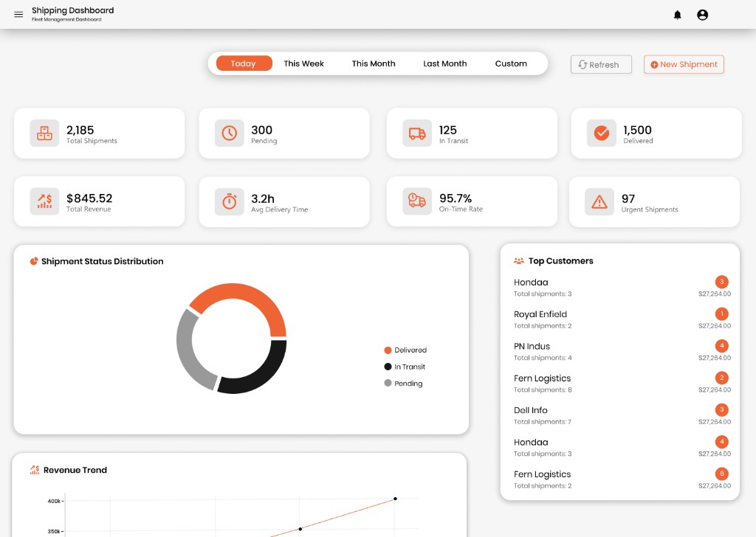
Task: Click the pie icon beside Shipment Status Distribution
Action: point(34,261)
